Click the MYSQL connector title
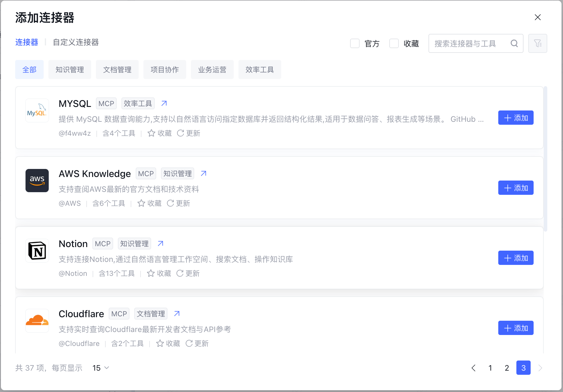The width and height of the screenshot is (563, 392). (75, 103)
